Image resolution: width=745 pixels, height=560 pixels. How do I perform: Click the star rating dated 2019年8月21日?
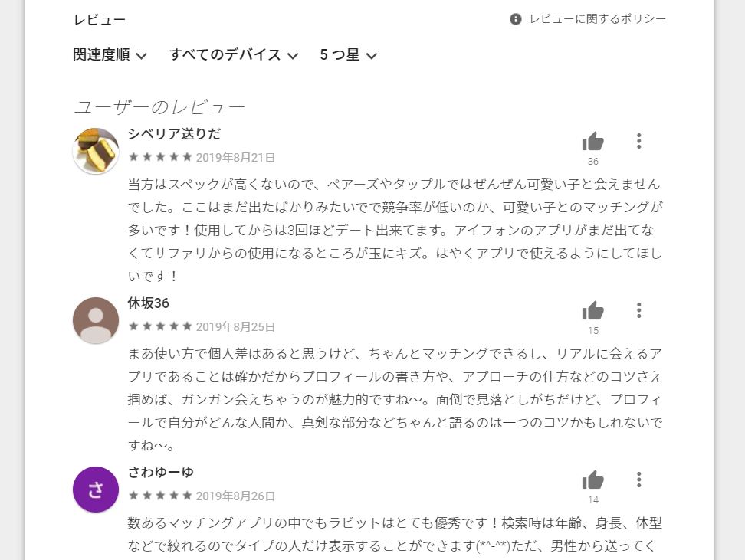[160, 157]
